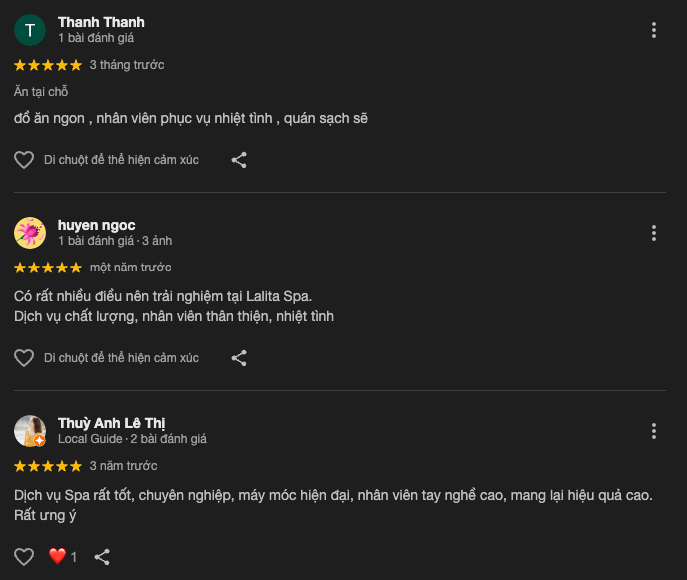
Task: Open Thuỳ Anh Lê Thị's profile photo
Action: tap(30, 431)
